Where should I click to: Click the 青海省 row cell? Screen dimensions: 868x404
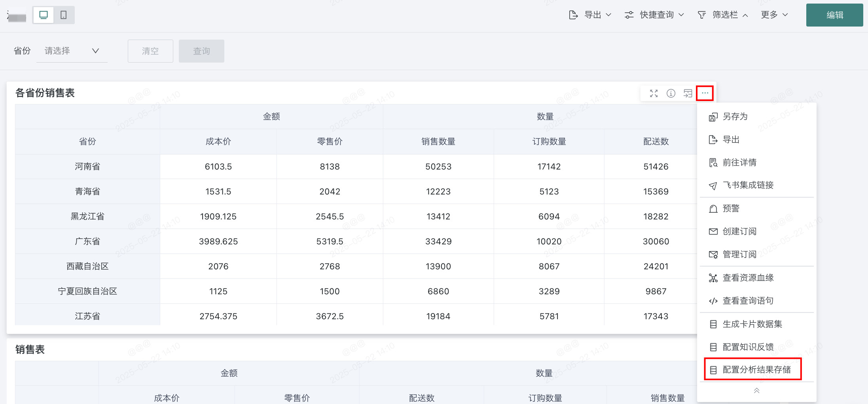pyautogui.click(x=87, y=191)
